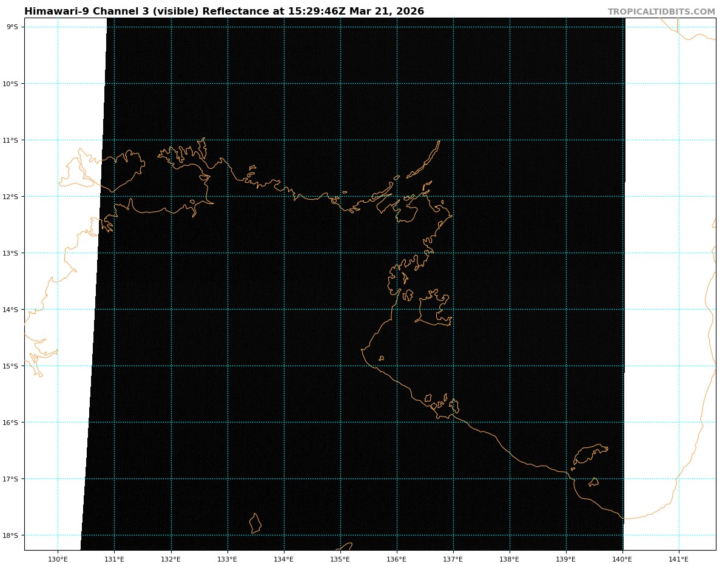Click gridline intersection at 15°S and 139°E
The width and height of the screenshot is (728, 564).
coord(566,366)
